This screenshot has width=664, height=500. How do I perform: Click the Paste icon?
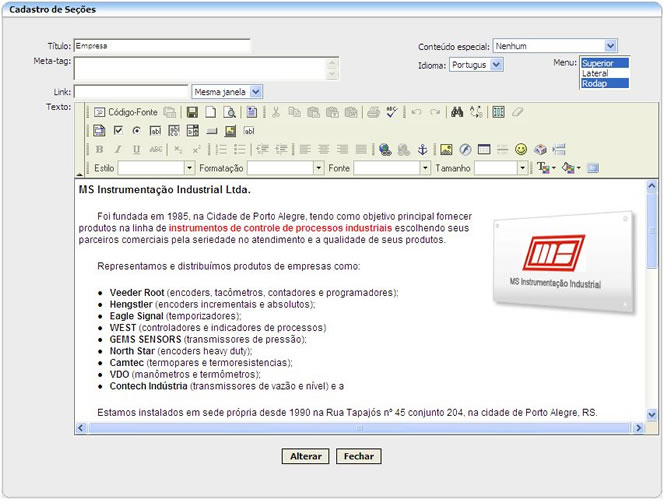[x=313, y=112]
